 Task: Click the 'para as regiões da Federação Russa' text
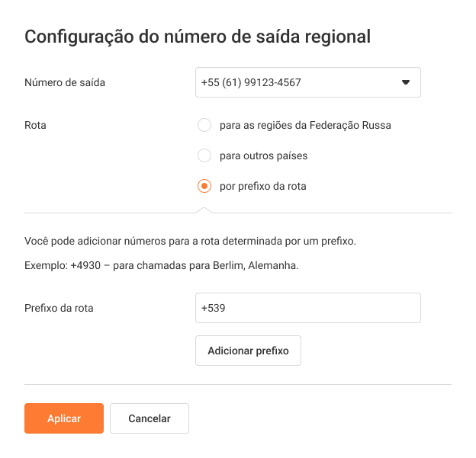pos(305,125)
